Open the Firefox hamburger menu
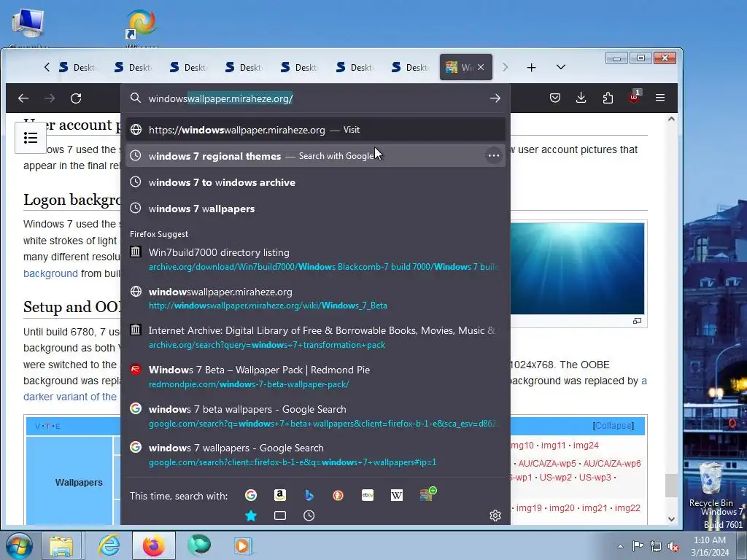Screen dimensions: 747x560 [x=659, y=98]
